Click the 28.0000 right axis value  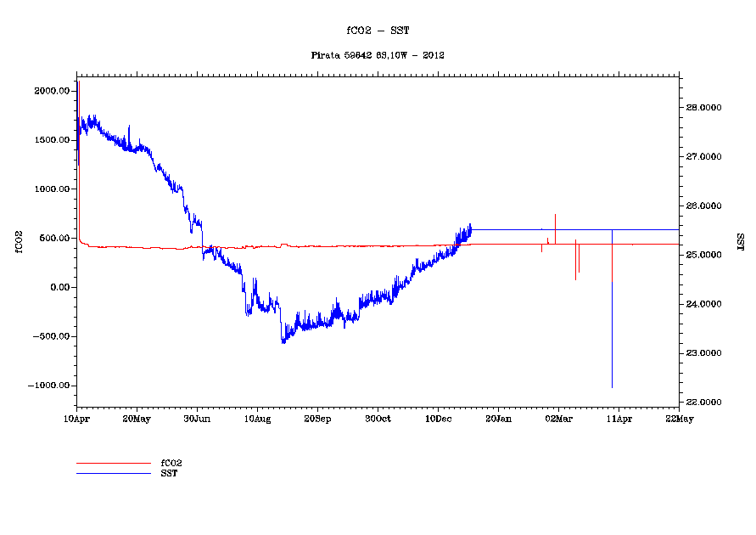tap(703, 108)
